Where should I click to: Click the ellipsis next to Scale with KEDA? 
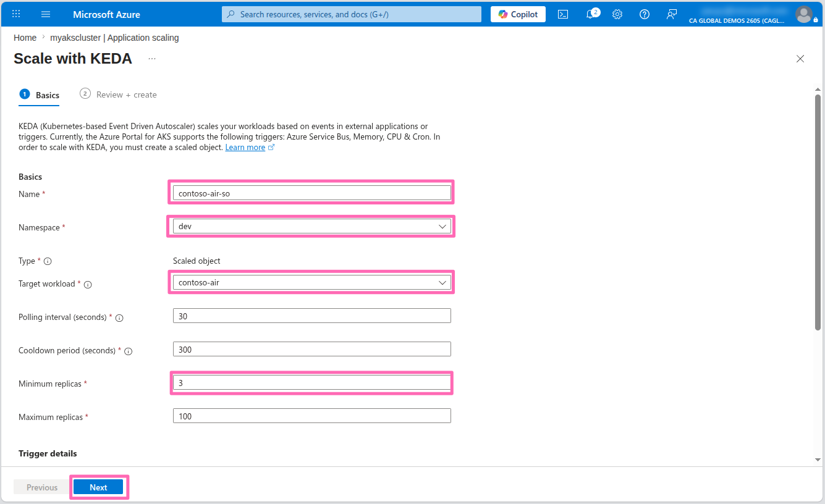point(152,59)
